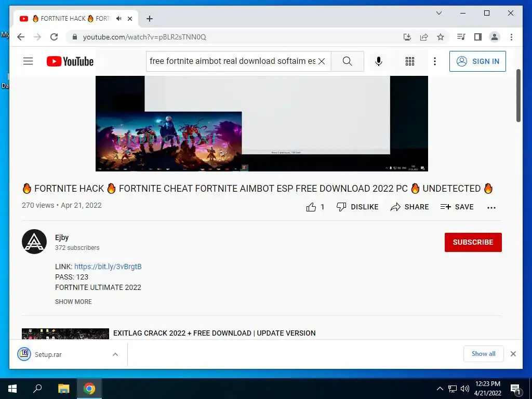View site info via padlock icon
This screenshot has height=399, width=532.
75,37
